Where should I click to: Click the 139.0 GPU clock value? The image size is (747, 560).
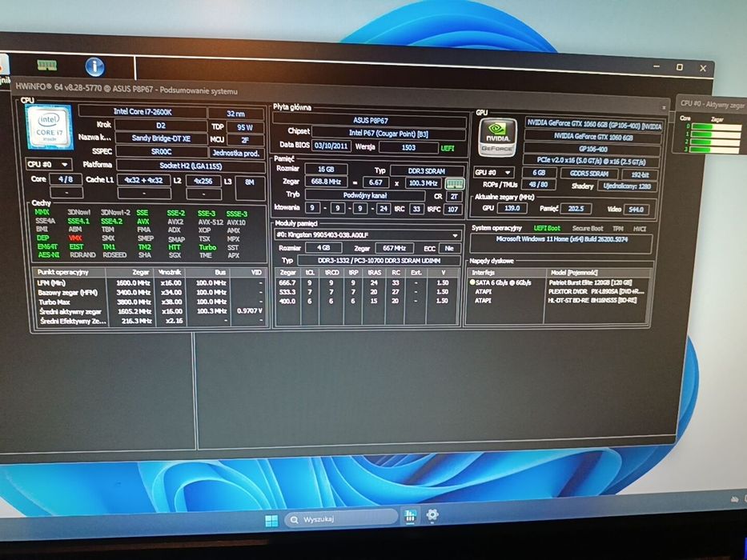pos(512,208)
